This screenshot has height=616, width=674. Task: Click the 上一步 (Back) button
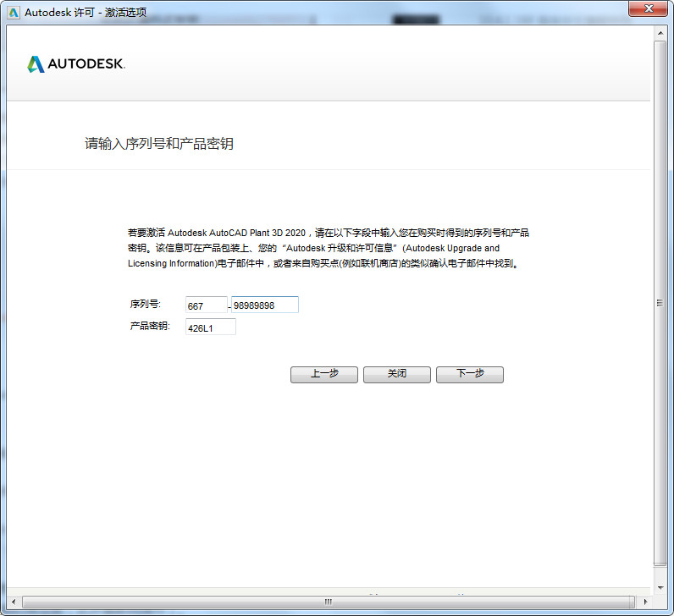[324, 374]
